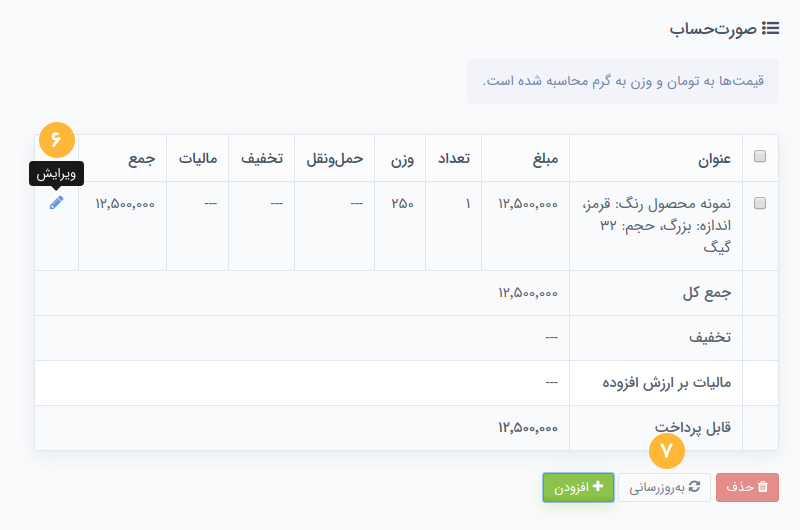Click the وزن column header
This screenshot has width=800, height=530.
[402, 158]
